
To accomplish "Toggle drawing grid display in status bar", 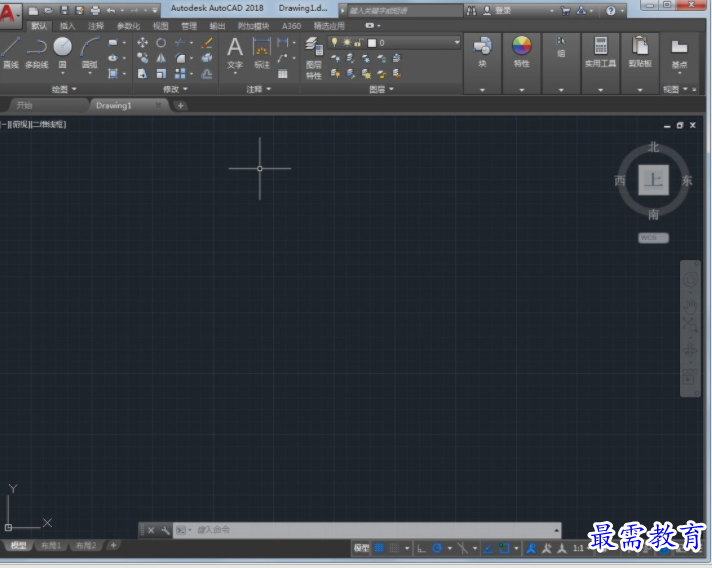I will point(379,548).
